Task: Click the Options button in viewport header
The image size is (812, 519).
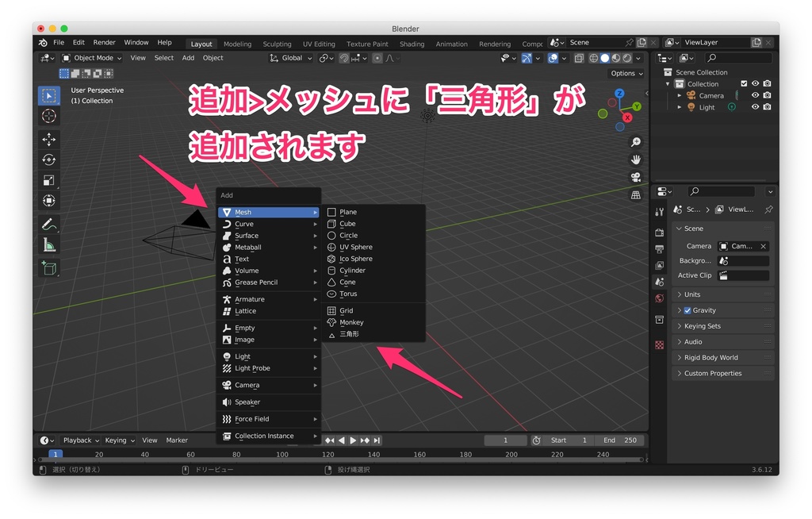Action: tap(626, 72)
